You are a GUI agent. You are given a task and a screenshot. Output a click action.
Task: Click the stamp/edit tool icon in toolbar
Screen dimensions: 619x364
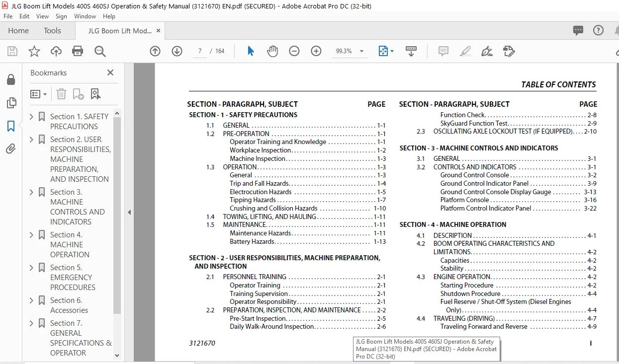tap(509, 51)
